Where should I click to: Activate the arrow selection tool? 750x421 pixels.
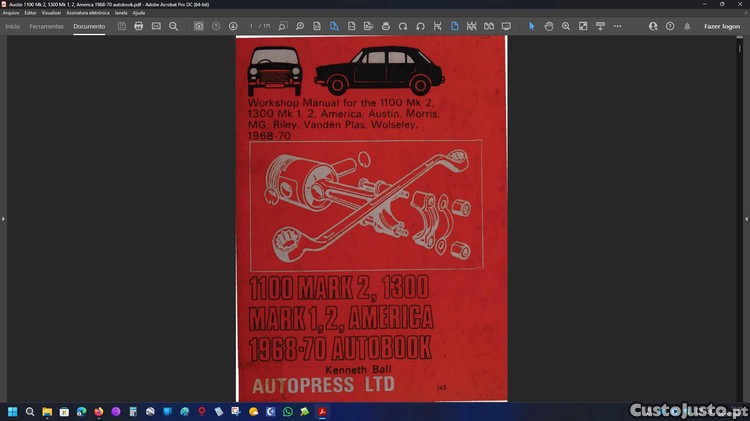tap(531, 26)
